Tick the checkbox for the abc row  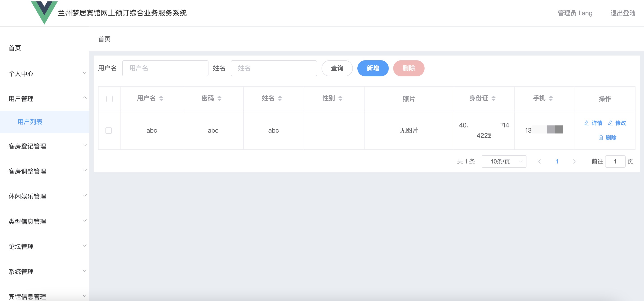(x=109, y=131)
